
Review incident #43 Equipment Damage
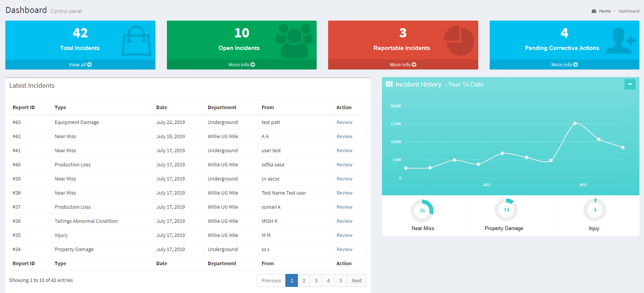(x=344, y=122)
